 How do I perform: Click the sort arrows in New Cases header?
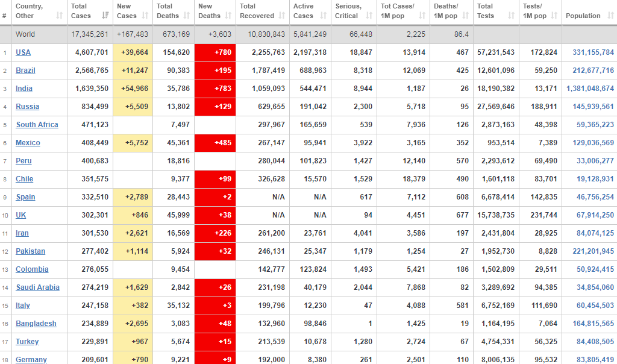click(x=145, y=16)
